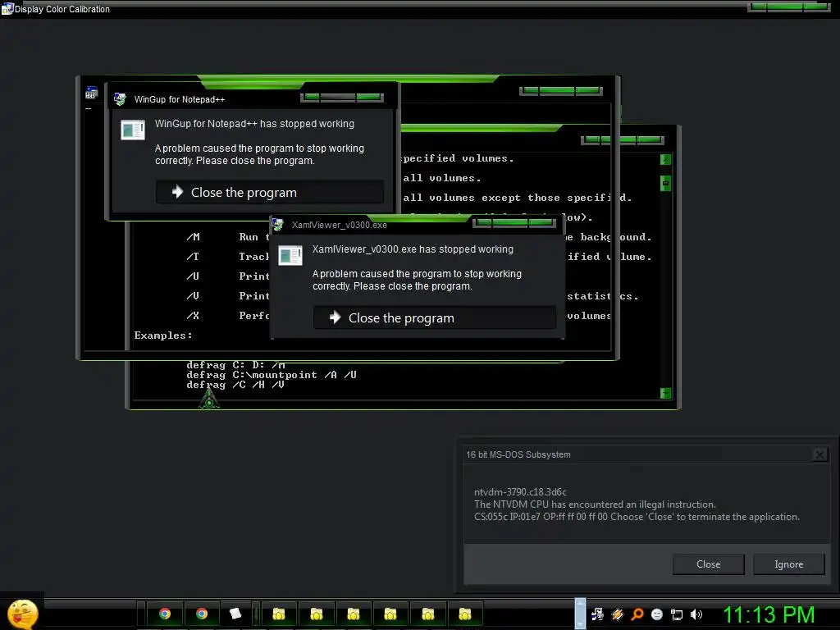Click the XamlViewer_v0300.exe title bar icon
The height and width of the screenshot is (630, 840).
point(277,225)
